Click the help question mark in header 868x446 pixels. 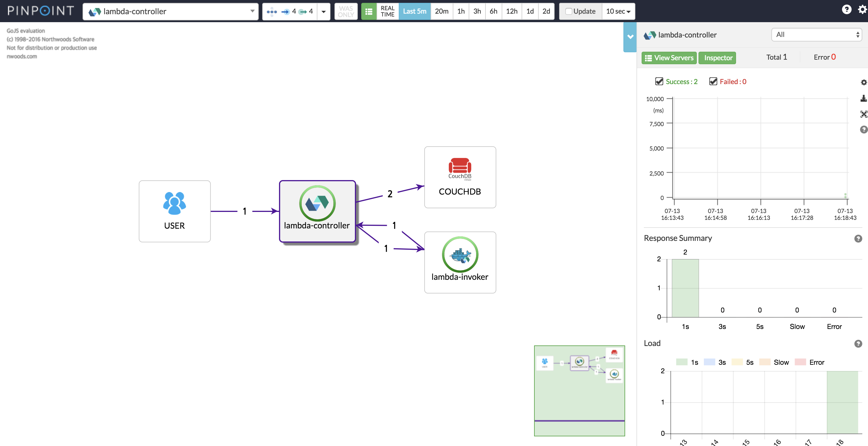846,10
